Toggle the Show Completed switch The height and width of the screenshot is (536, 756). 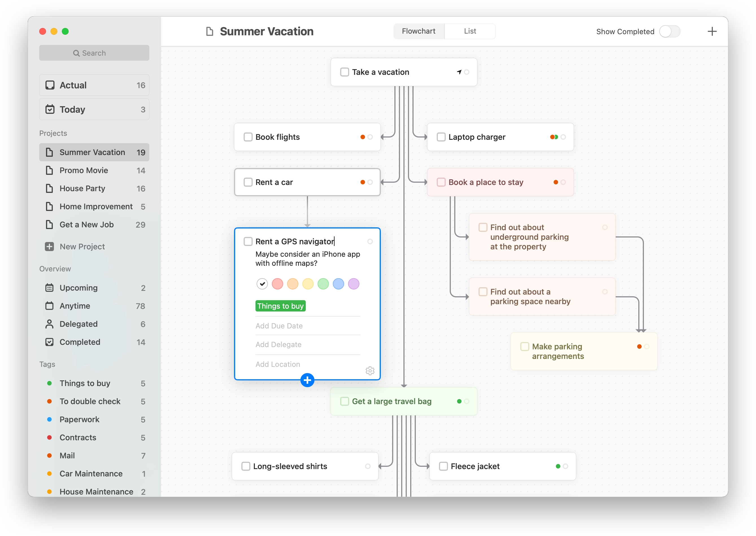point(670,31)
